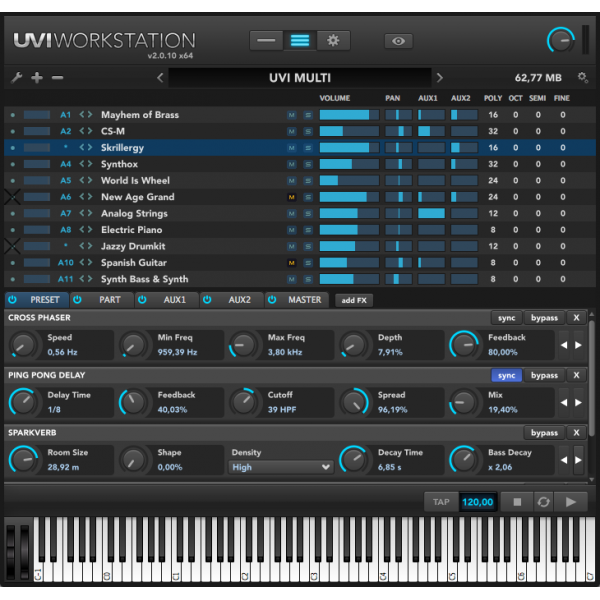Image resolution: width=600 pixels, height=600 pixels.
Task: Click the Ping Pong Delay Time knob
Action: [23, 402]
